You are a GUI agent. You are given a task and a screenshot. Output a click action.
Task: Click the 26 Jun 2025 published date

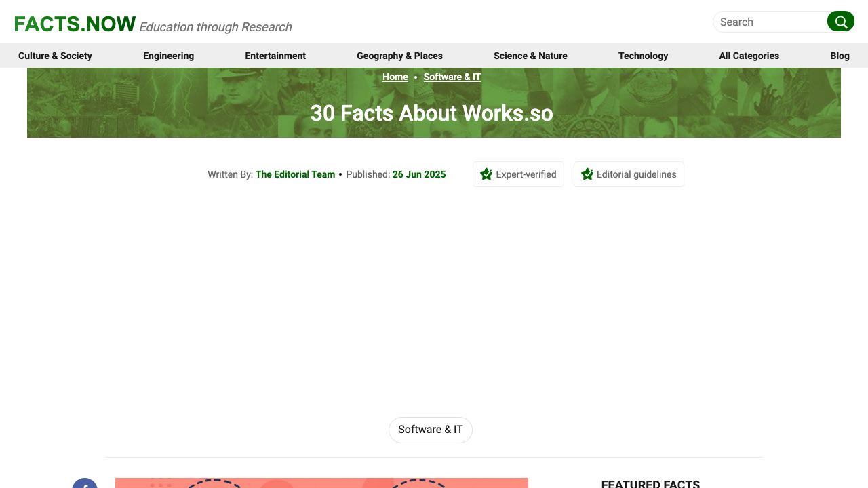pyautogui.click(x=419, y=174)
